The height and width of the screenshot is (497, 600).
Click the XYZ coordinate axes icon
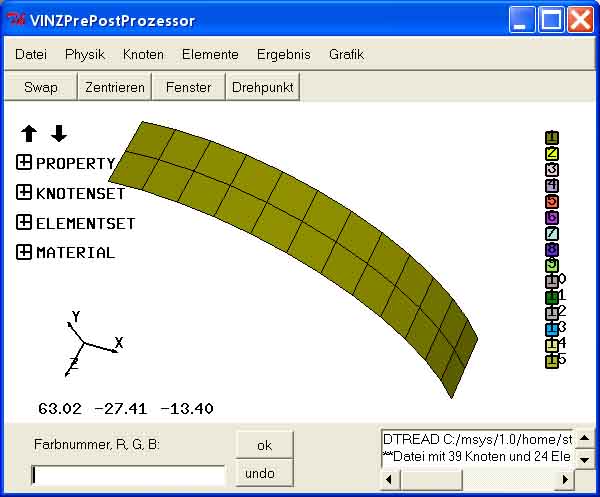pyautogui.click(x=85, y=343)
